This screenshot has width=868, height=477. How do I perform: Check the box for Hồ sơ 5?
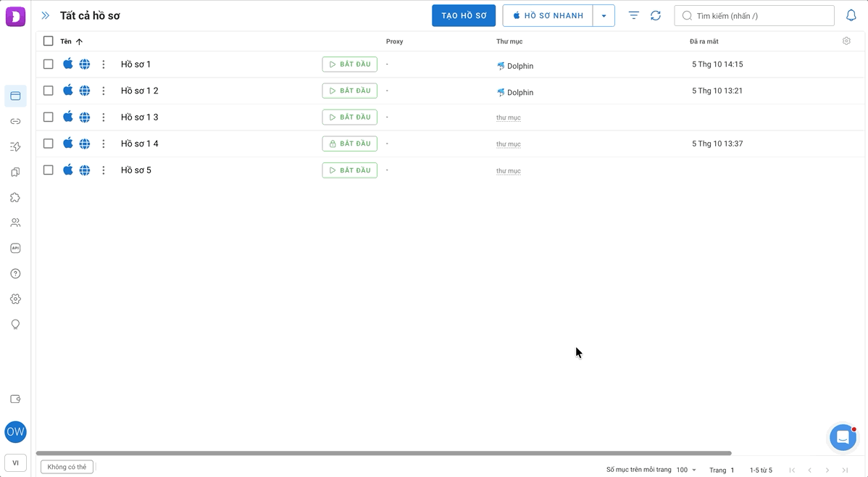[48, 170]
